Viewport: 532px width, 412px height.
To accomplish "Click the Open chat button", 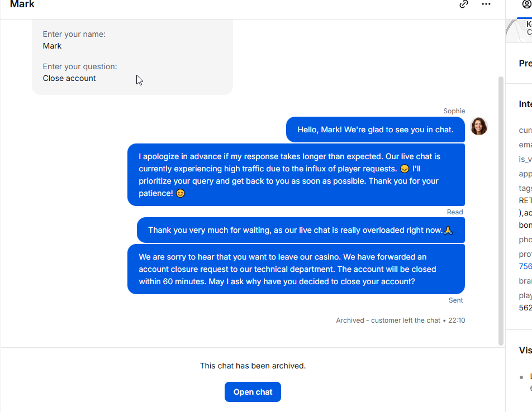I will 253,392.
